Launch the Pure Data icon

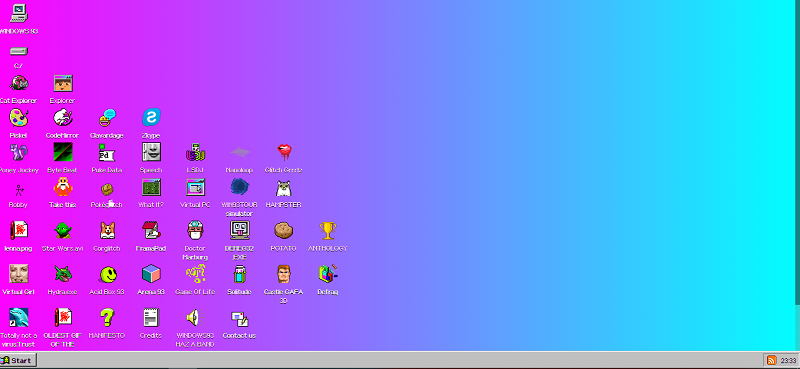point(107,152)
